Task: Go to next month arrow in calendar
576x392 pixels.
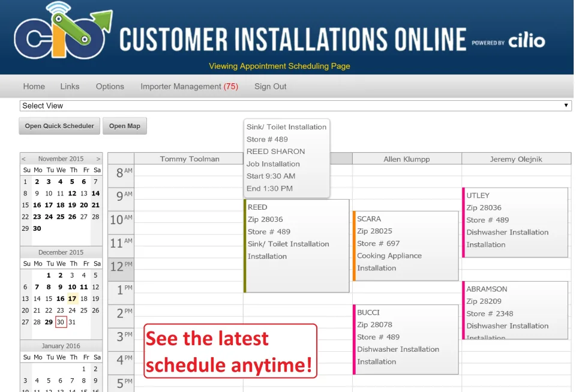Action: tap(98, 159)
